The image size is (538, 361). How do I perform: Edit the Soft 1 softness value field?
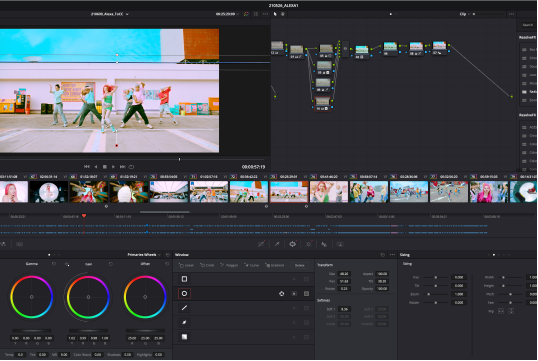(x=344, y=309)
